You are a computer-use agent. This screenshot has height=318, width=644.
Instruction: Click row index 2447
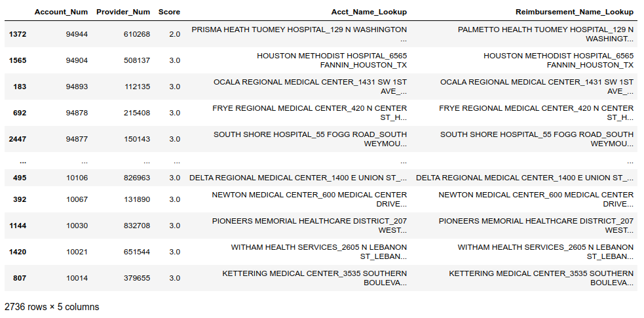[17, 139]
